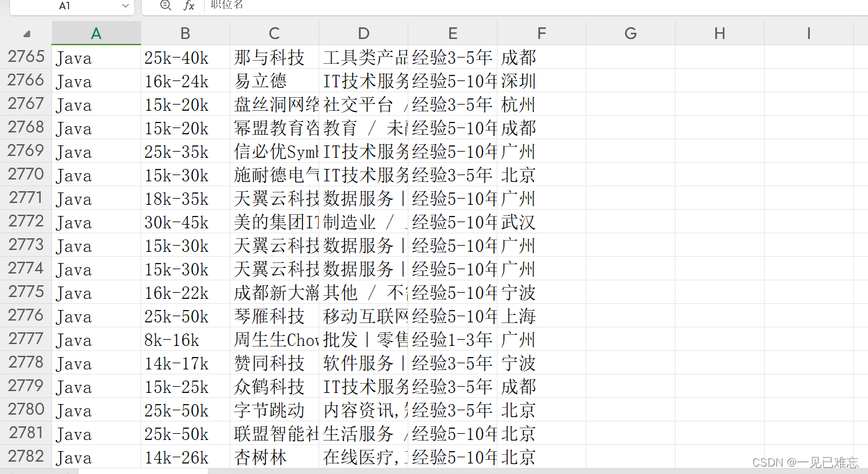Viewport: 868px width, 474px height.
Task: Select the cell containing 字节跳动
Action: point(274,410)
